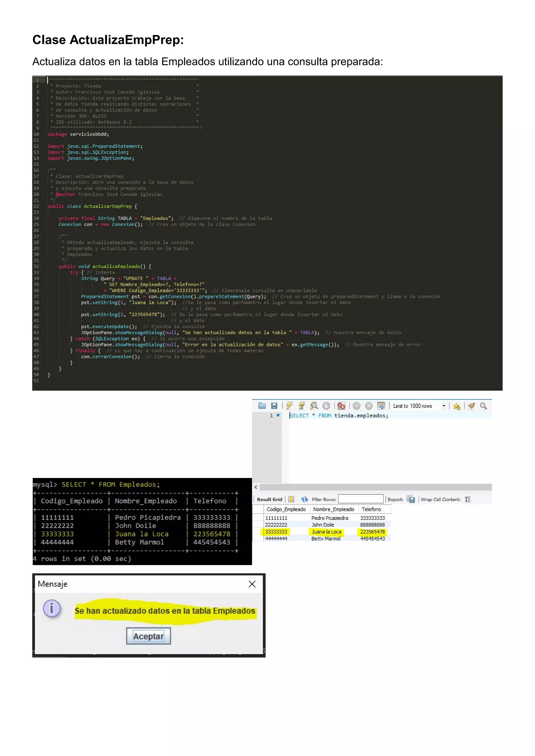The image size is (535, 756).
Task: Click the information icon in Mensaje dialog
Action: click(x=52, y=608)
